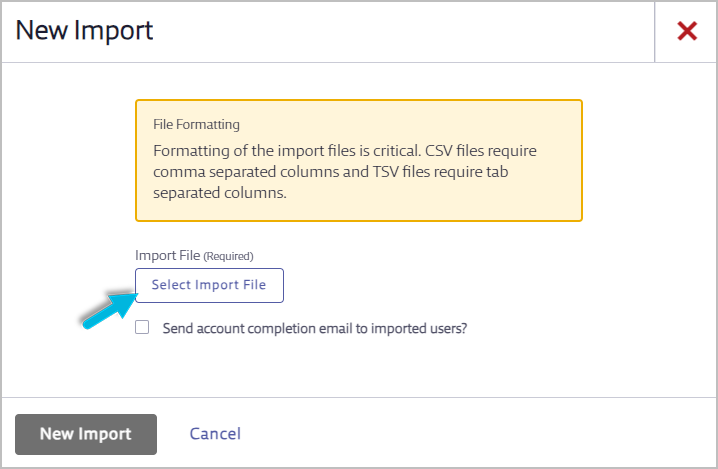Screen dimensions: 718x469
Task: Click the gray New Import submit button
Action: pos(86,434)
